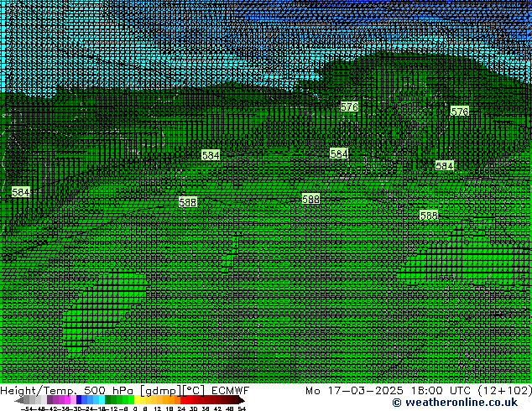Viewport: 532px width, 411px height.
Task: Pick the cyan legend swatch near -18
Action: click(x=102, y=400)
